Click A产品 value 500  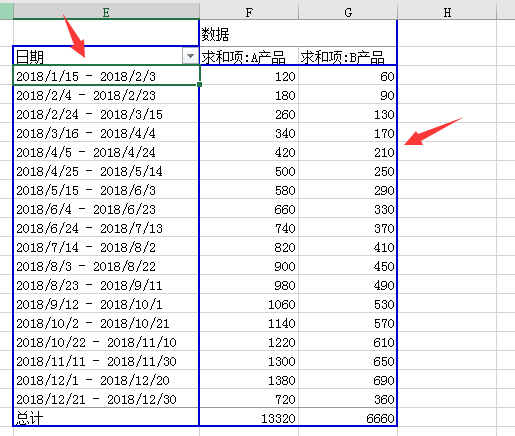pyautogui.click(x=249, y=170)
